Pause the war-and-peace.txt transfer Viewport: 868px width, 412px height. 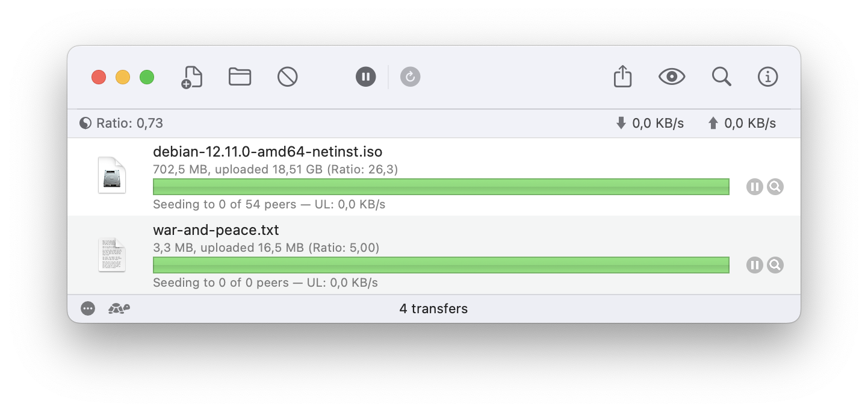755,265
